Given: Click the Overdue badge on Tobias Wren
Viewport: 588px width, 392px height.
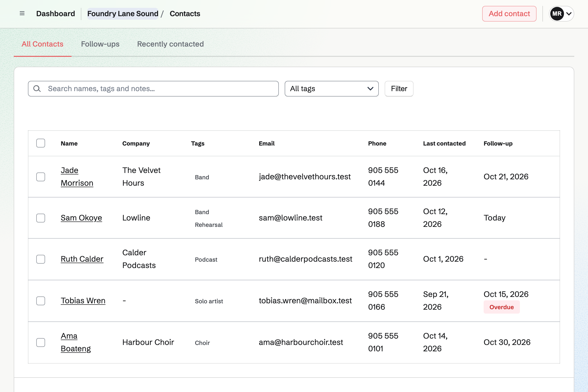Looking at the screenshot, I should (x=502, y=307).
